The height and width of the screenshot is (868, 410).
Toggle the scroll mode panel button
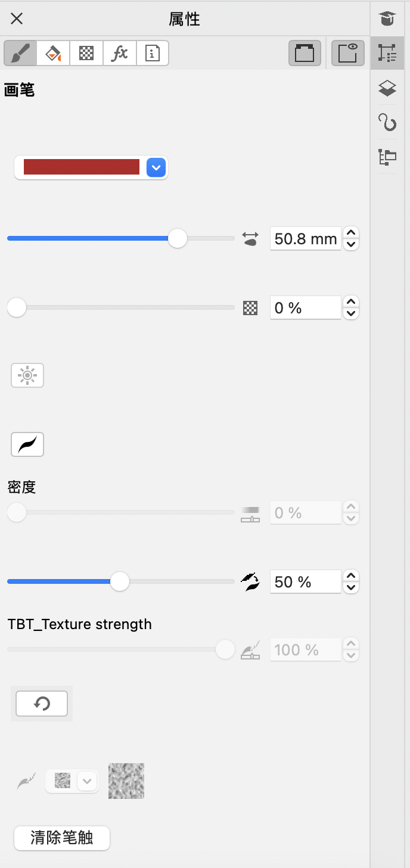point(305,53)
